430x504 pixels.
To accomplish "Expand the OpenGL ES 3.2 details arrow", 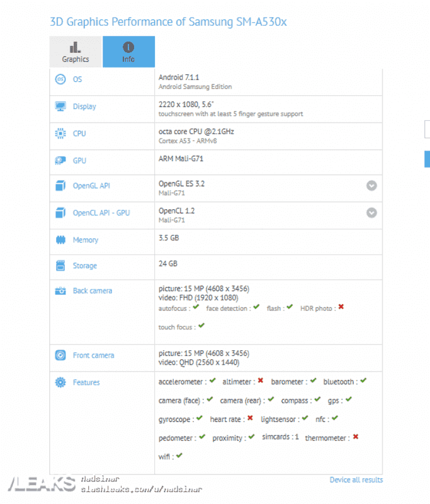I will tap(371, 186).
